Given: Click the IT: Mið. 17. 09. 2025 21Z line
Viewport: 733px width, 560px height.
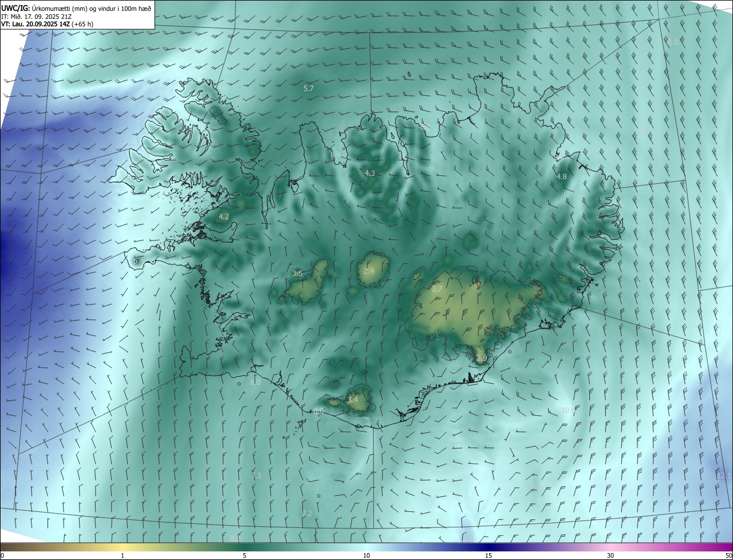Looking at the screenshot, I should (36, 17).
